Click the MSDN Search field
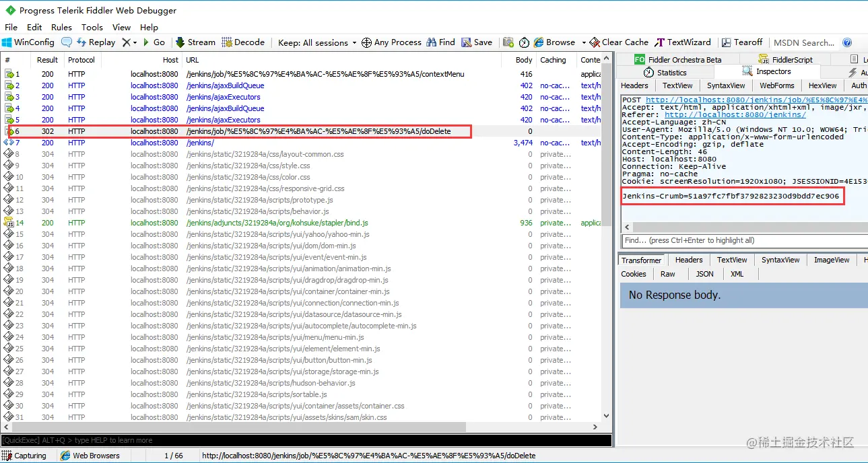The height and width of the screenshot is (463, 868). [804, 42]
